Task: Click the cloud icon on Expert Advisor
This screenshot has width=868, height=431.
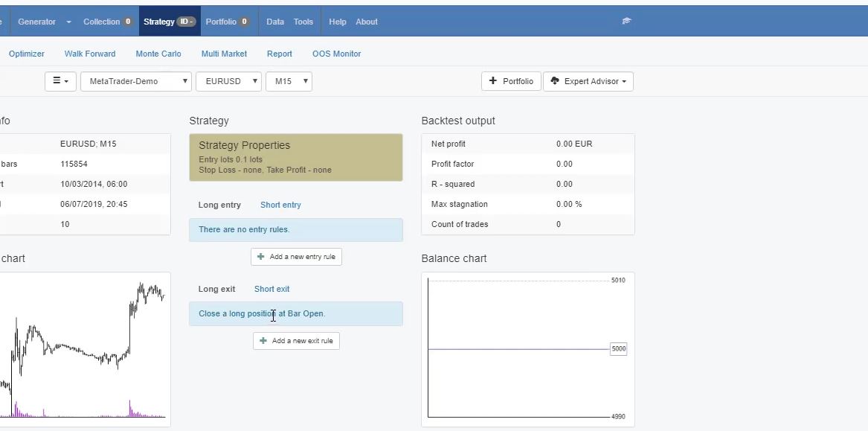Action: click(555, 81)
